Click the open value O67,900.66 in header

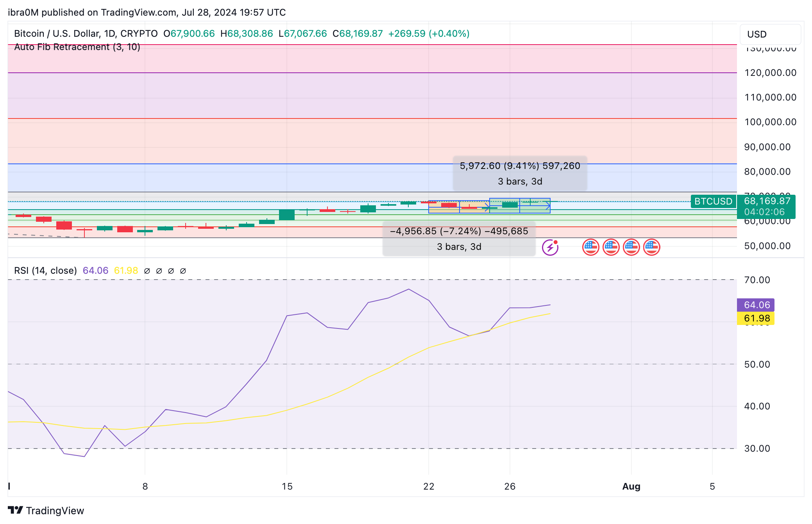(189, 34)
